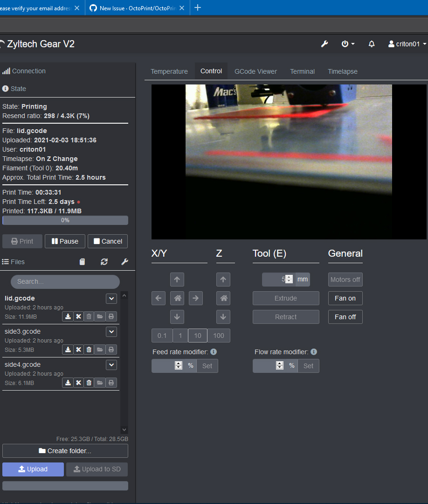Home the X/Y axes
The height and width of the screenshot is (504, 428).
pyautogui.click(x=177, y=298)
